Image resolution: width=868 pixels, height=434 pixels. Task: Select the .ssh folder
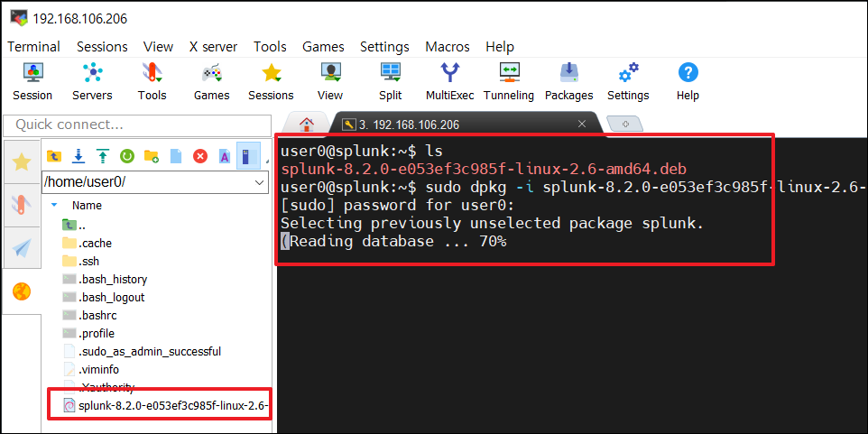point(81,261)
